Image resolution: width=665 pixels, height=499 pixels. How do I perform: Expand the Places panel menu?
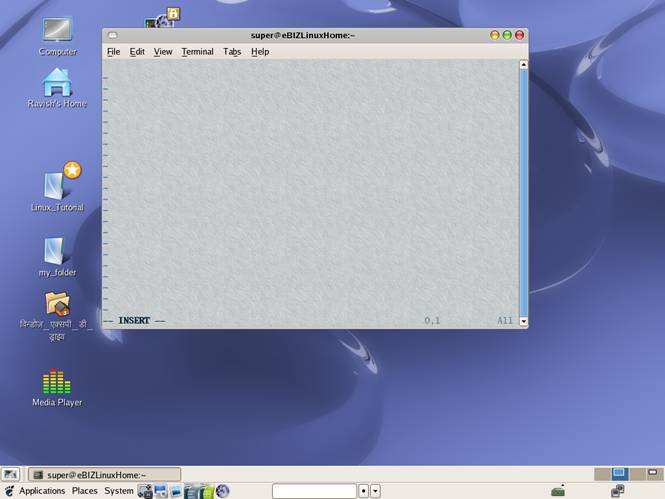[84, 491]
